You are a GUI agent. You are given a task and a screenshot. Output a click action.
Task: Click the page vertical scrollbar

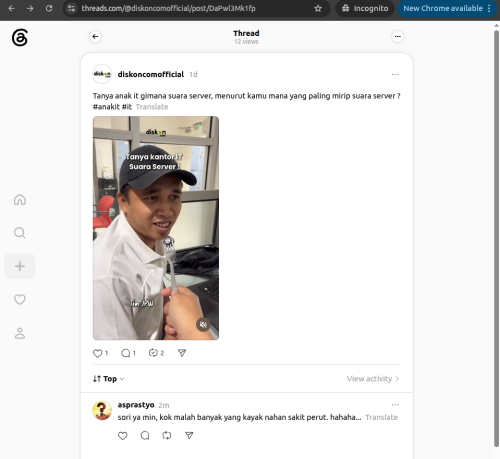click(496, 238)
